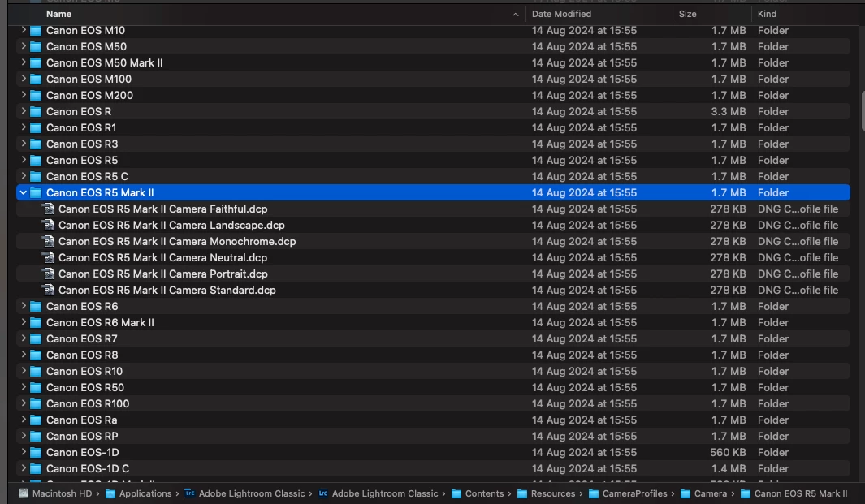Select Canon EOS R5 Mark II Camera Standard.dcp
Viewport: 865px width, 504px height.
pyautogui.click(x=167, y=290)
